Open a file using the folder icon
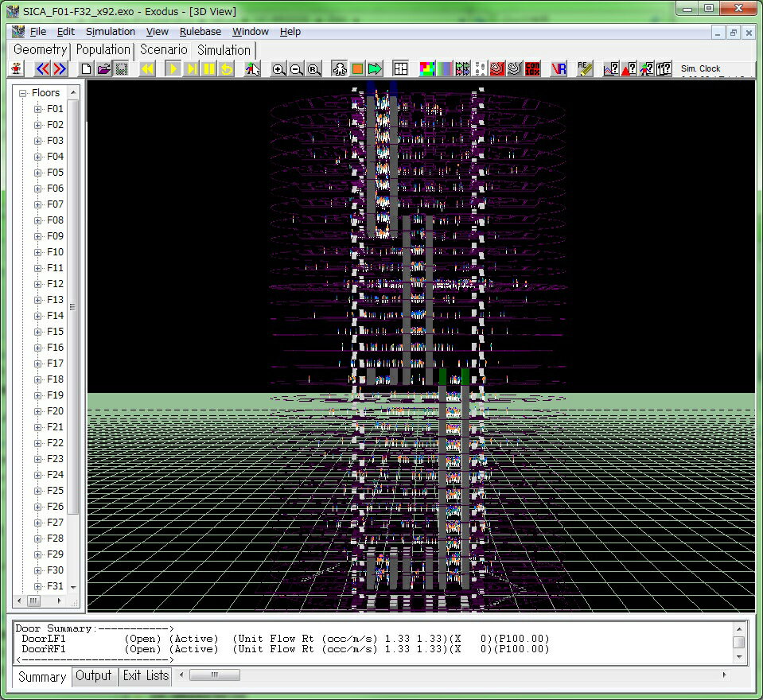The width and height of the screenshot is (763, 700). 103,68
